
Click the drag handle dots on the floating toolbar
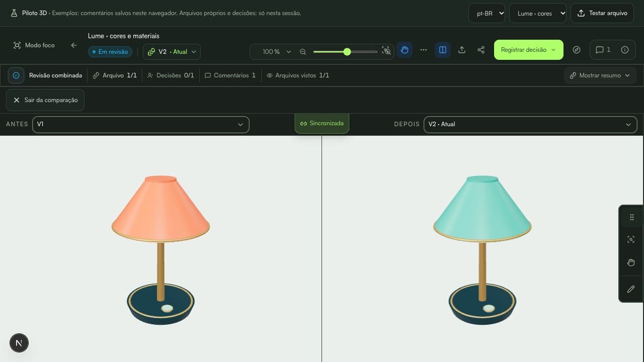point(631,217)
